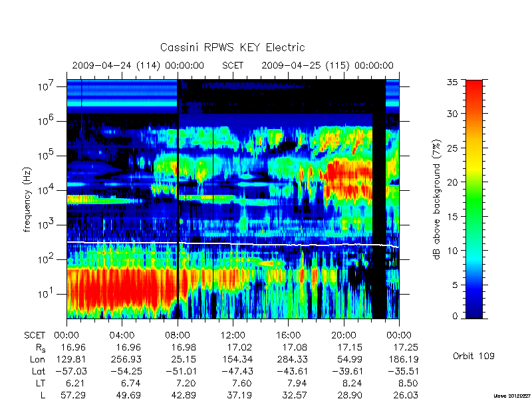Click the white cyclotron frequency line in the spectrogram
The image size is (532, 399).
pyautogui.click(x=233, y=243)
